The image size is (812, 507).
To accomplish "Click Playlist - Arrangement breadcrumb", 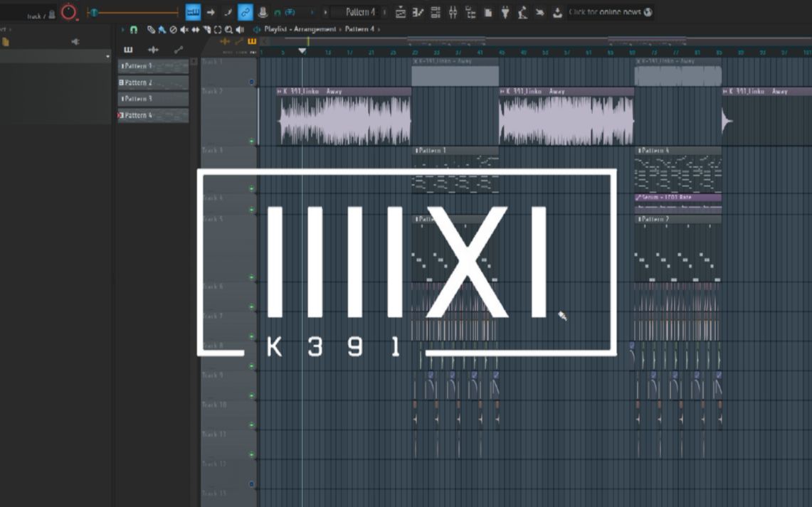I will pos(300,29).
